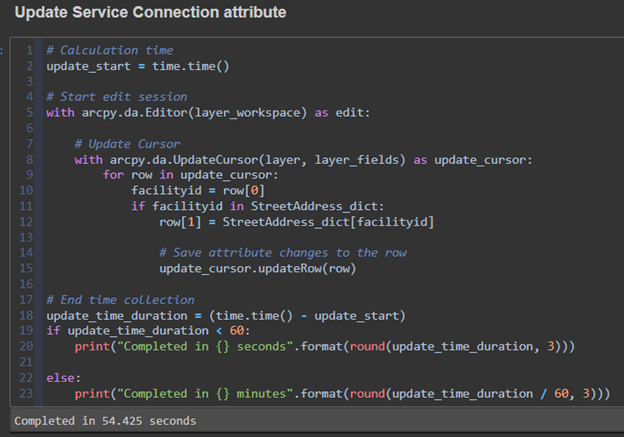Click the 'for row in update_cursor:' line
624x437 pixels.
(192, 175)
